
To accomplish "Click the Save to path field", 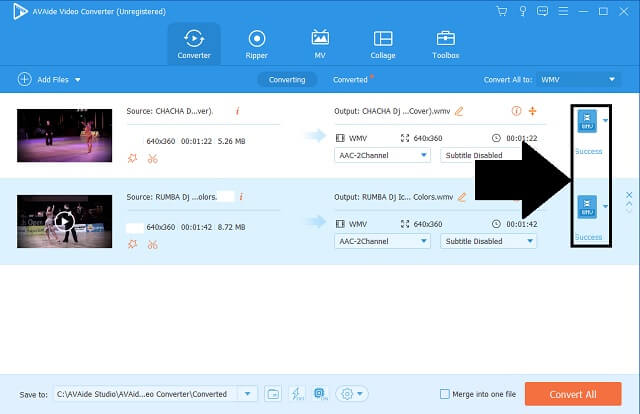I will (147, 394).
